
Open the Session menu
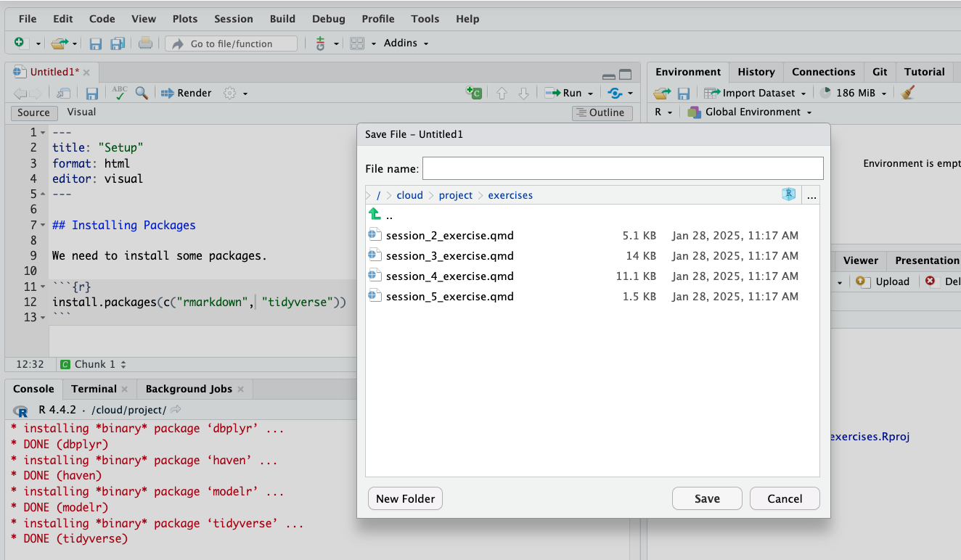(x=233, y=19)
